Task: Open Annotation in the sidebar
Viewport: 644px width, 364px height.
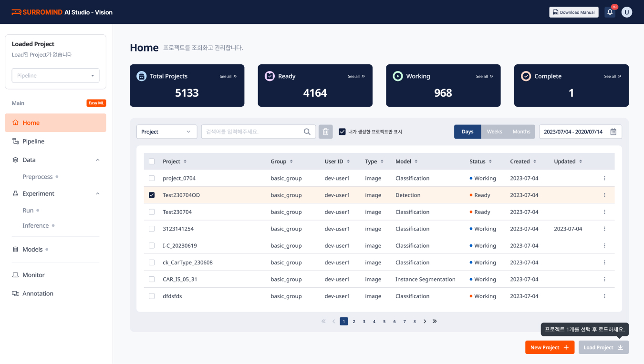Action: pos(38,293)
